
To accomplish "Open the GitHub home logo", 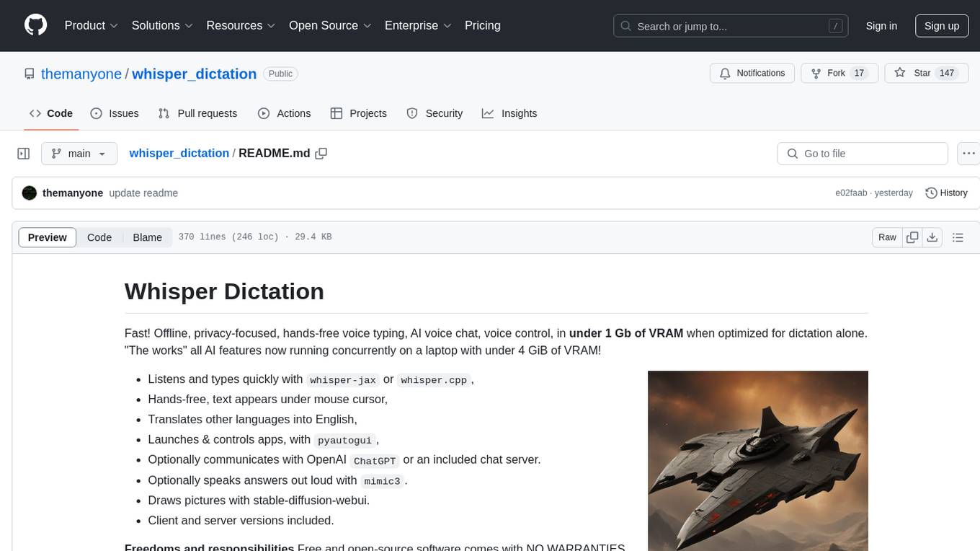I will pyautogui.click(x=35, y=25).
